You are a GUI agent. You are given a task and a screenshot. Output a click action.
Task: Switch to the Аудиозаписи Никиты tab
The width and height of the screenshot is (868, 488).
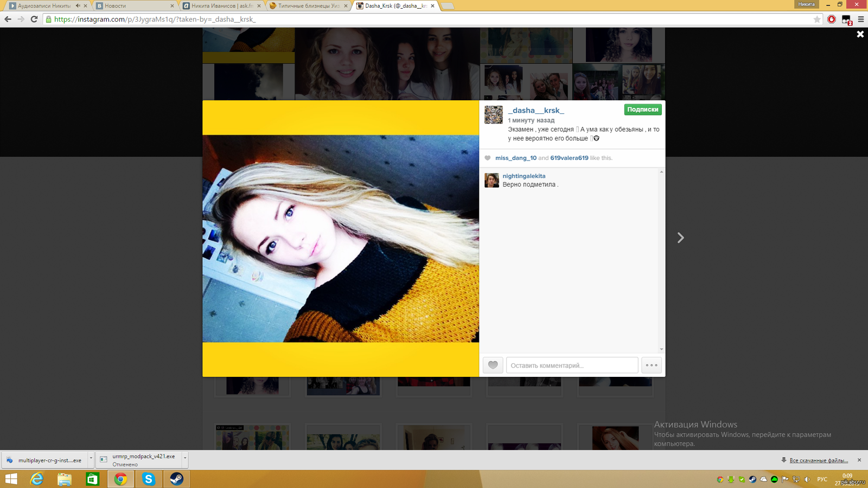pyautogui.click(x=44, y=6)
